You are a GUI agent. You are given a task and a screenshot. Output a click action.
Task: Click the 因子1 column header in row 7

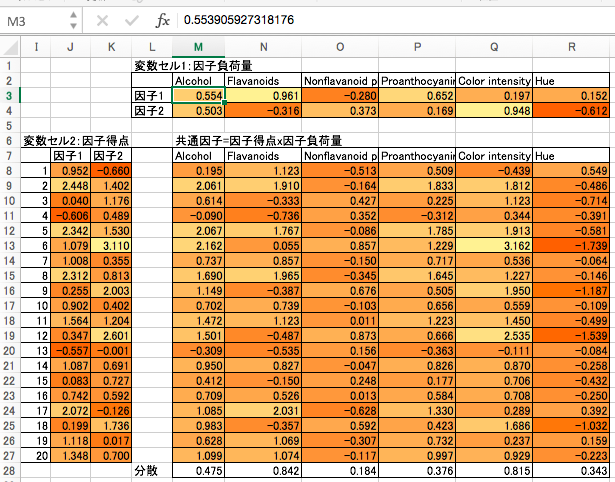(x=71, y=156)
